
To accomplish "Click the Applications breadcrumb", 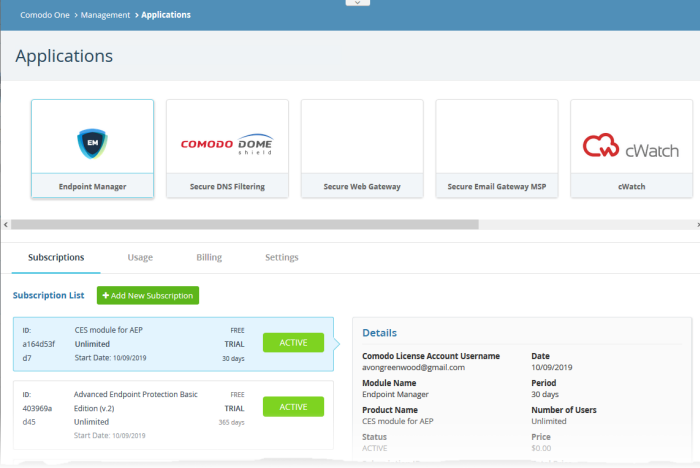I will (x=166, y=15).
